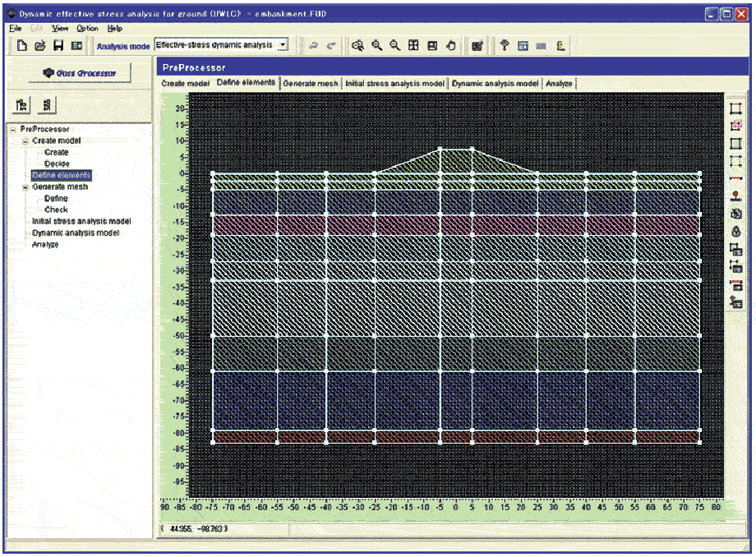Viewport: 756px width, 557px height.
Task: Click the second cube icon in right toolbar
Action: click(735, 232)
